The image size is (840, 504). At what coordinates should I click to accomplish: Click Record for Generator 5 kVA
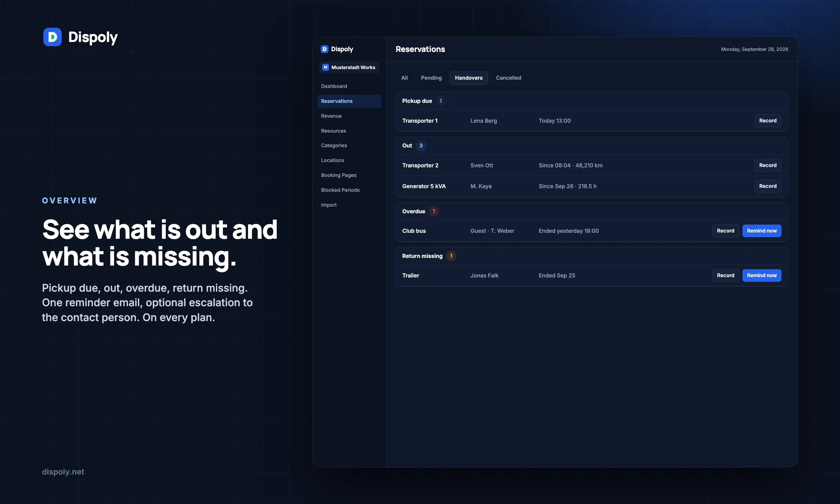point(768,187)
